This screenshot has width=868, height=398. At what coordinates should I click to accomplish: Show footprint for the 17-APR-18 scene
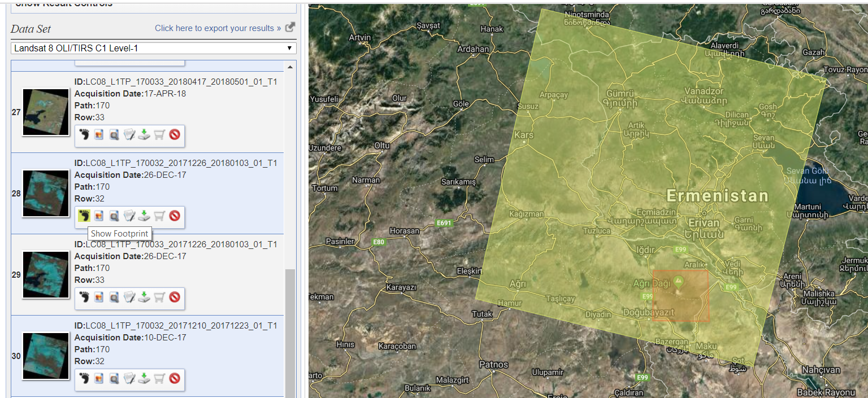pos(83,136)
